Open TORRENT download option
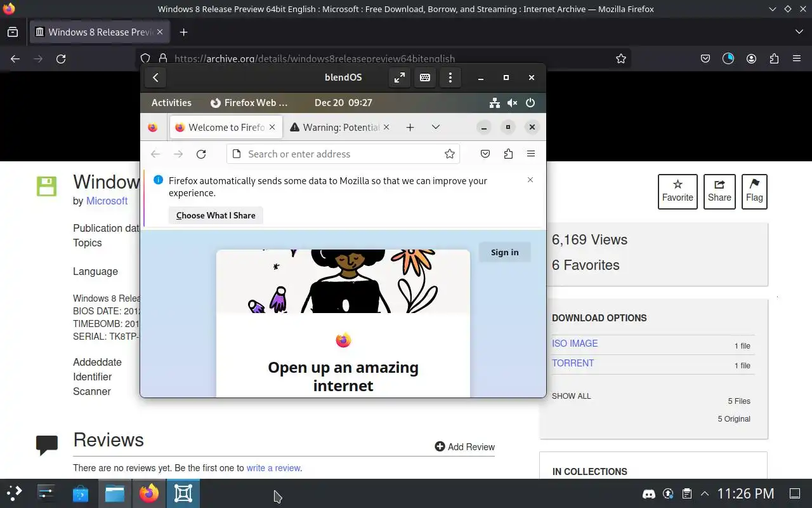 click(x=573, y=363)
